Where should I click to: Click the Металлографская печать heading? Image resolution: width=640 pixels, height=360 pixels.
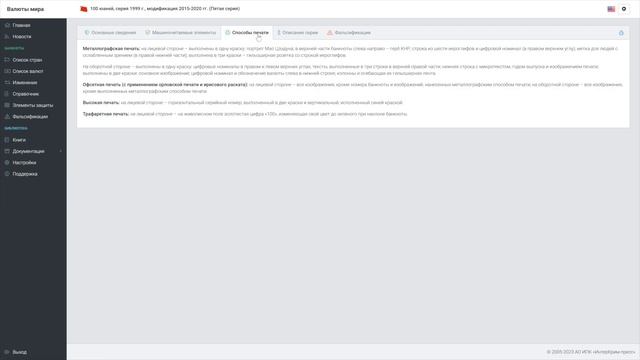(x=111, y=49)
